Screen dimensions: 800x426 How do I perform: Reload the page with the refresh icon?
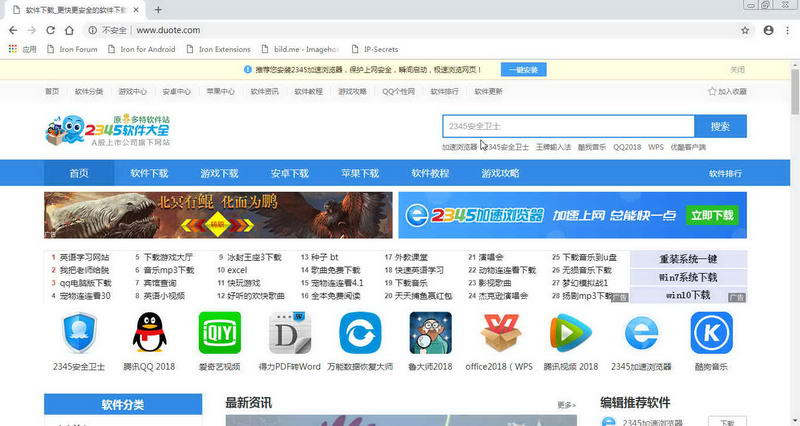[50, 30]
